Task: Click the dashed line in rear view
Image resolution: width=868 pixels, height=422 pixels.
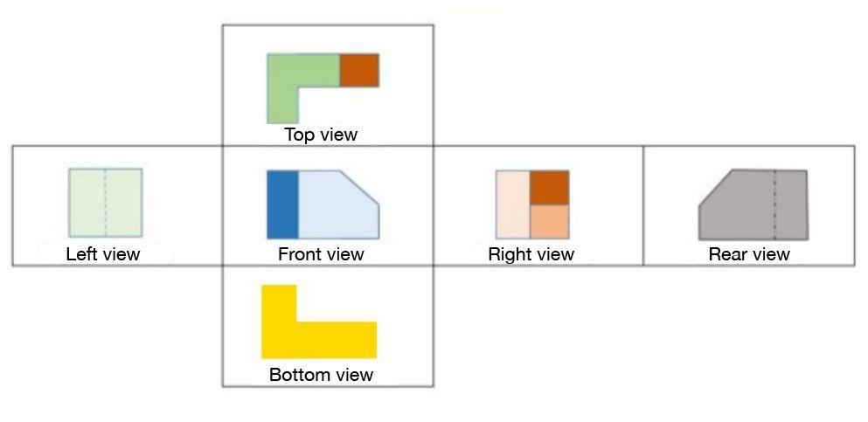Action: (x=774, y=204)
